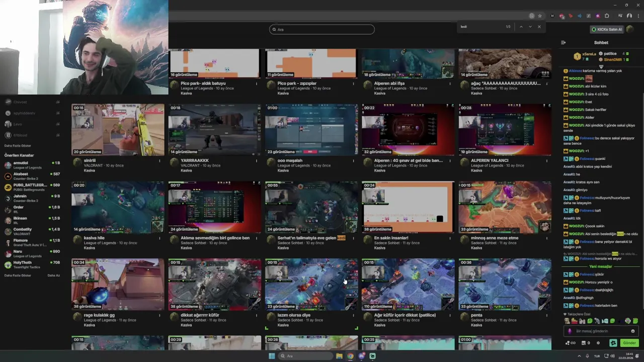644x362 pixels.
Task: Open the penta clip title
Action: coord(476,315)
